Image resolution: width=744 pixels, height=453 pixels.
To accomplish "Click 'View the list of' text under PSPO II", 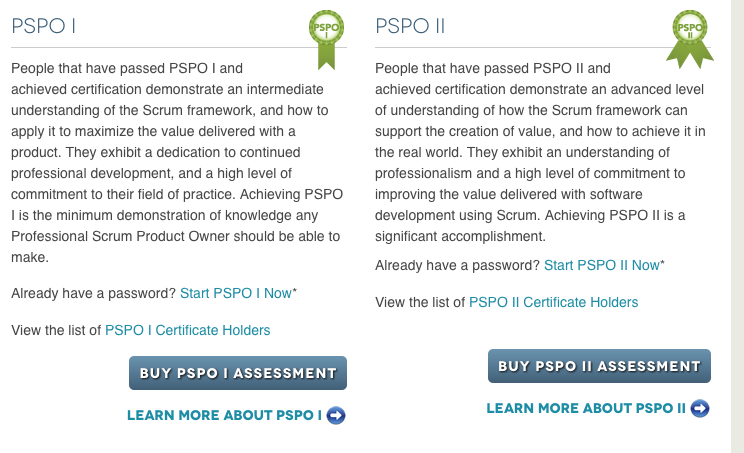I will coord(420,302).
